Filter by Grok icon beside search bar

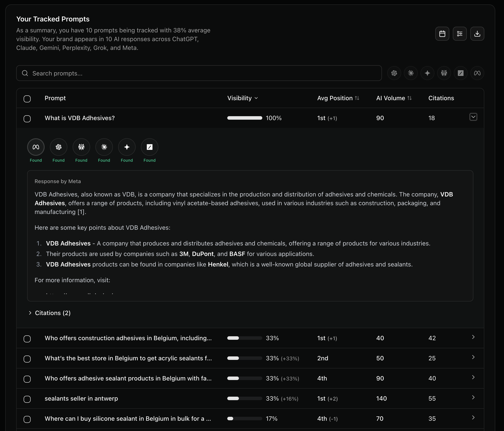pos(460,73)
